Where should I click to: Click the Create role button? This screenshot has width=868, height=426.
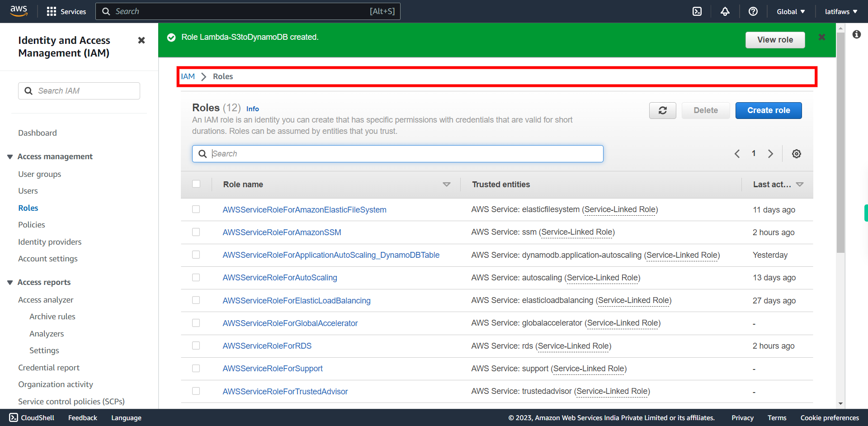tap(769, 110)
